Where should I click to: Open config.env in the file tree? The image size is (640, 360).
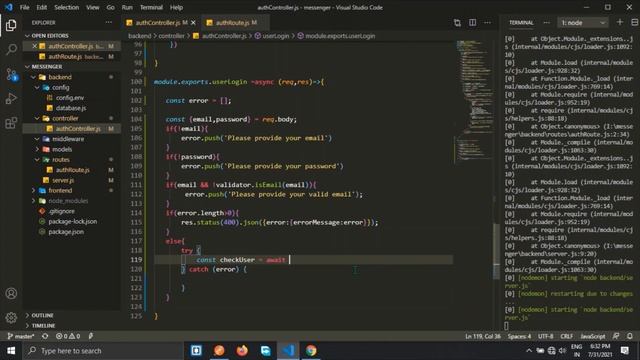tap(70, 98)
